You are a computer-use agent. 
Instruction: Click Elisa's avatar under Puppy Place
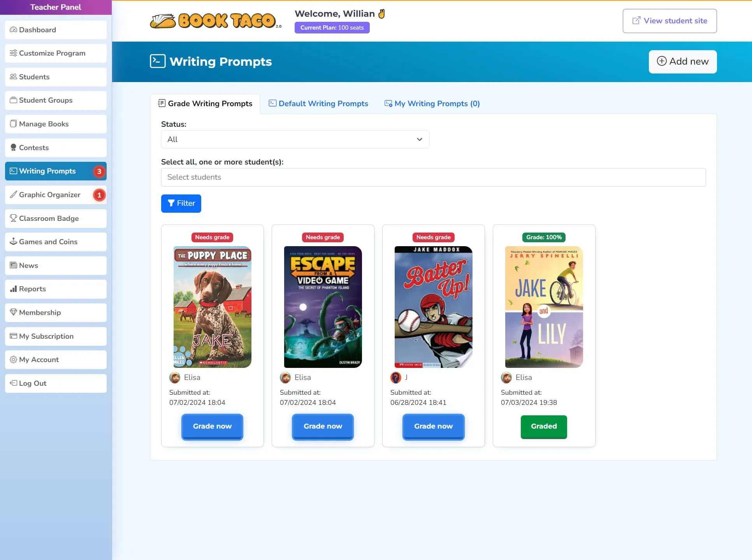[x=175, y=378]
